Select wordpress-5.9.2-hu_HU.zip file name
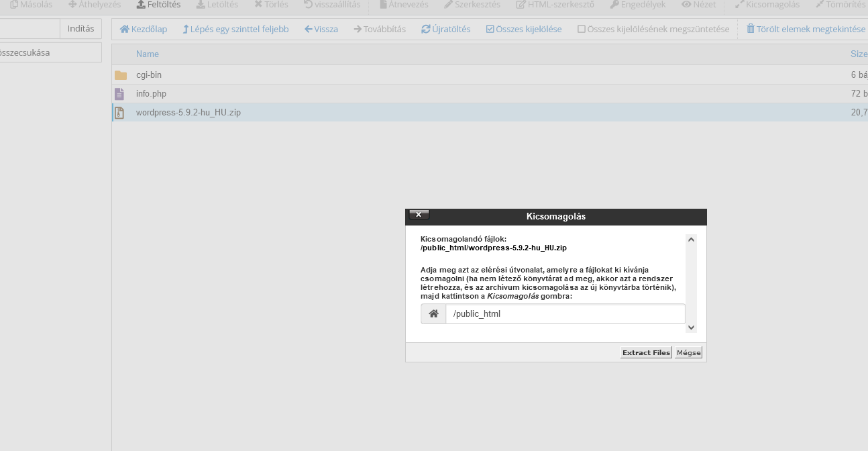Viewport: 868px width, 451px height. click(188, 113)
